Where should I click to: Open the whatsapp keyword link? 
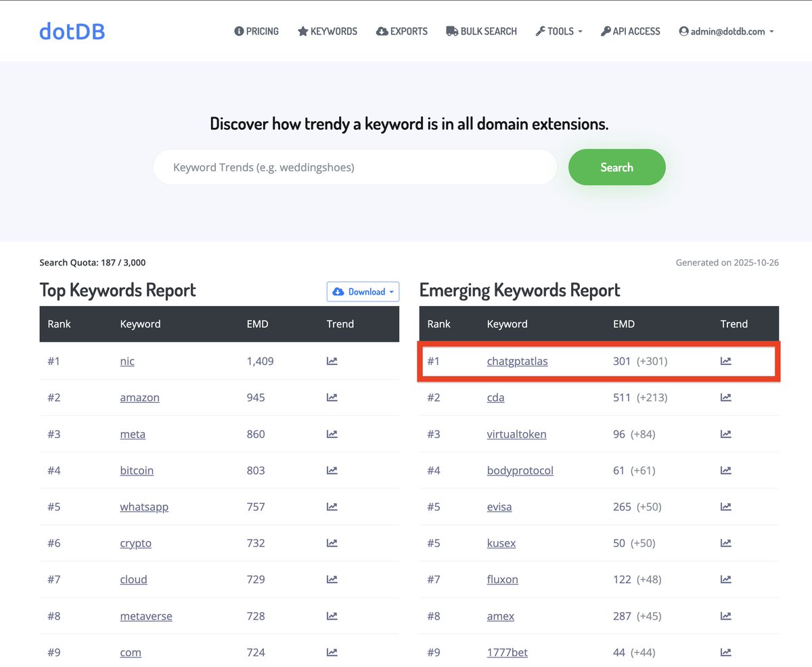click(144, 507)
